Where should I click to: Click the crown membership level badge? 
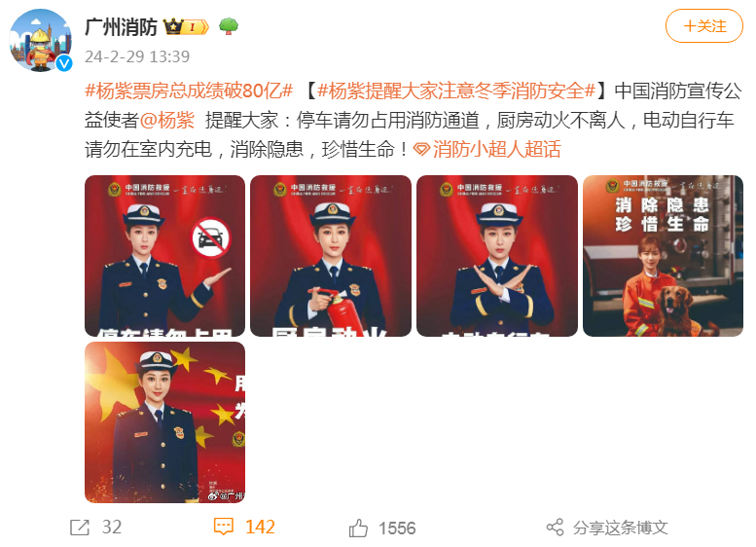tap(186, 26)
